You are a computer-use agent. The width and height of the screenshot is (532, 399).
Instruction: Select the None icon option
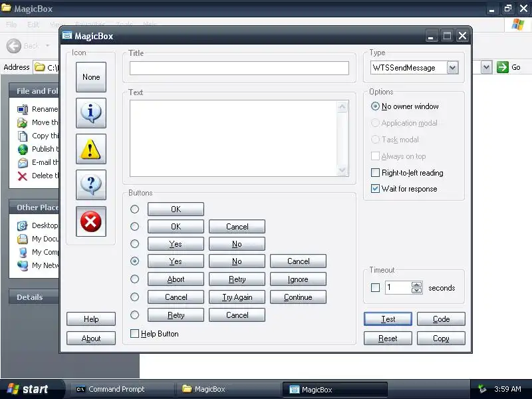click(x=91, y=77)
